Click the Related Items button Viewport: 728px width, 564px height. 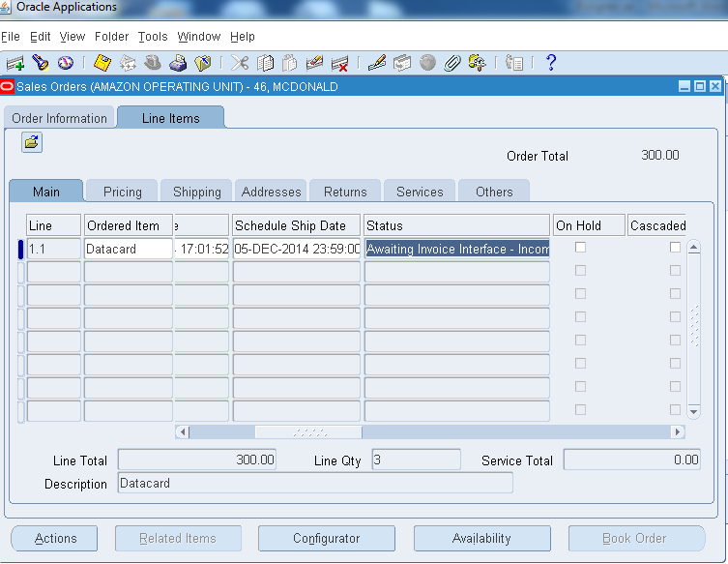(178, 538)
